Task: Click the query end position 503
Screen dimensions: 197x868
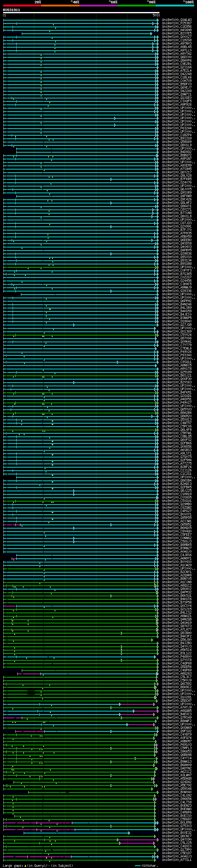Action: click(155, 15)
